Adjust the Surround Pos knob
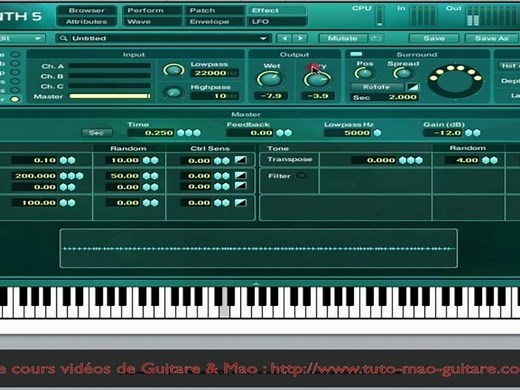 [x=364, y=73]
